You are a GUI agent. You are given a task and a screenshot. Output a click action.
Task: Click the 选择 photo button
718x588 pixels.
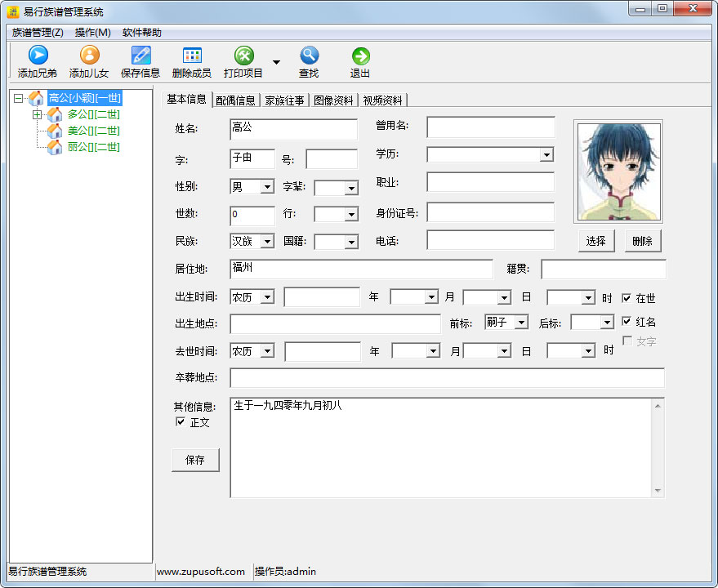596,241
